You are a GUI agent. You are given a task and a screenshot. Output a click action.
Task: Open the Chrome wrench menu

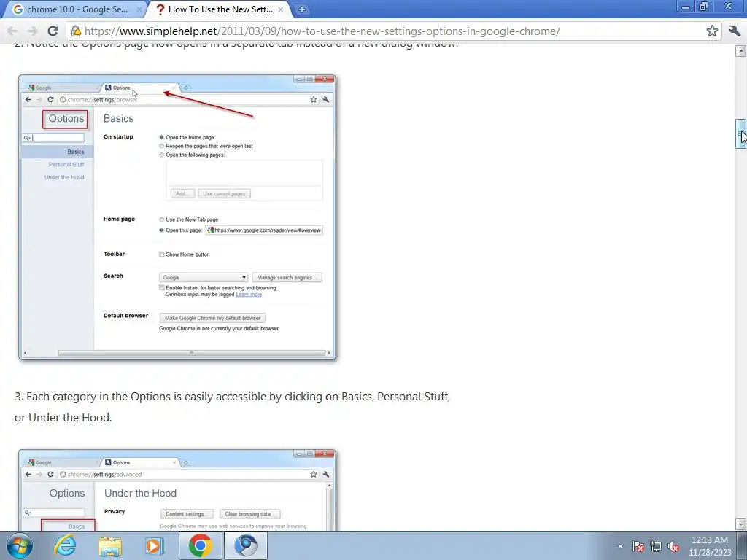click(x=735, y=31)
